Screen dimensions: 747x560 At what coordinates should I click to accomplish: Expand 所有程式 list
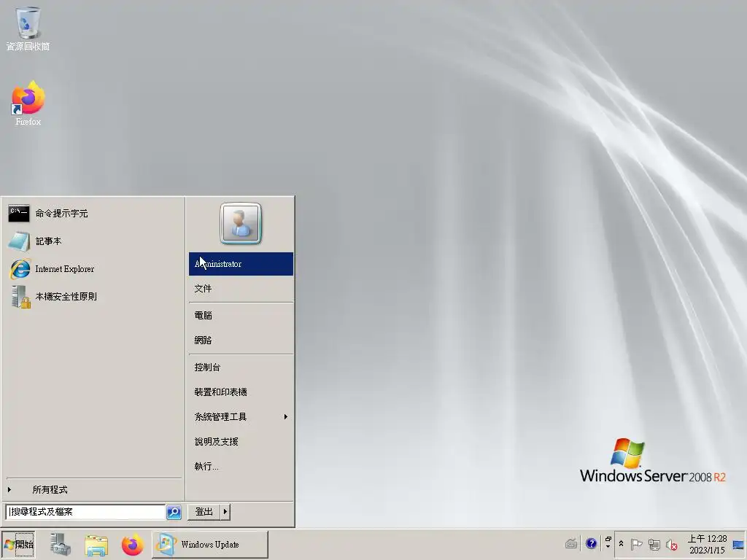click(93, 489)
